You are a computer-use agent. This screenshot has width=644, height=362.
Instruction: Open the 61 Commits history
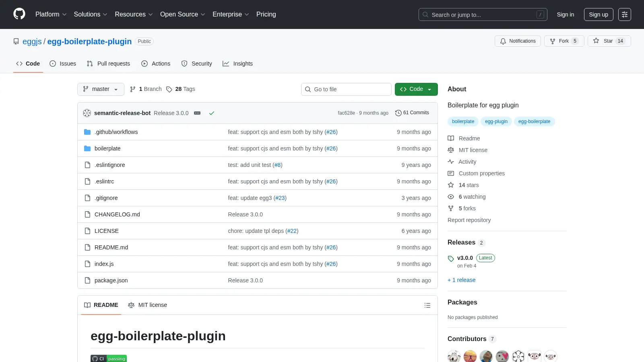(x=412, y=113)
